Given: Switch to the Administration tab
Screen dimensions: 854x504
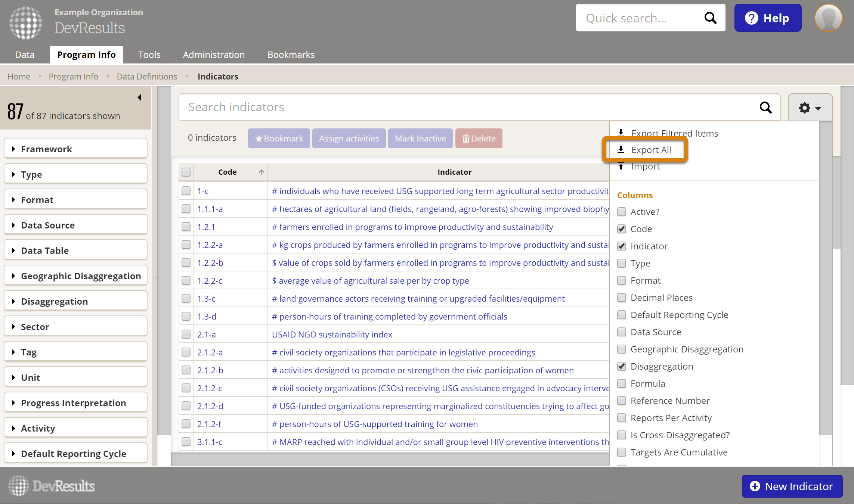Looking at the screenshot, I should [214, 55].
